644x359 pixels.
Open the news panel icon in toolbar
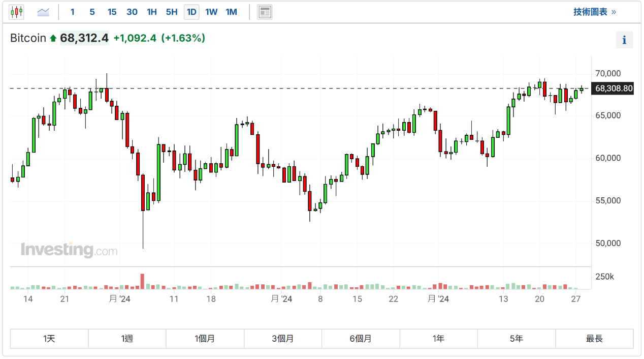pos(265,12)
